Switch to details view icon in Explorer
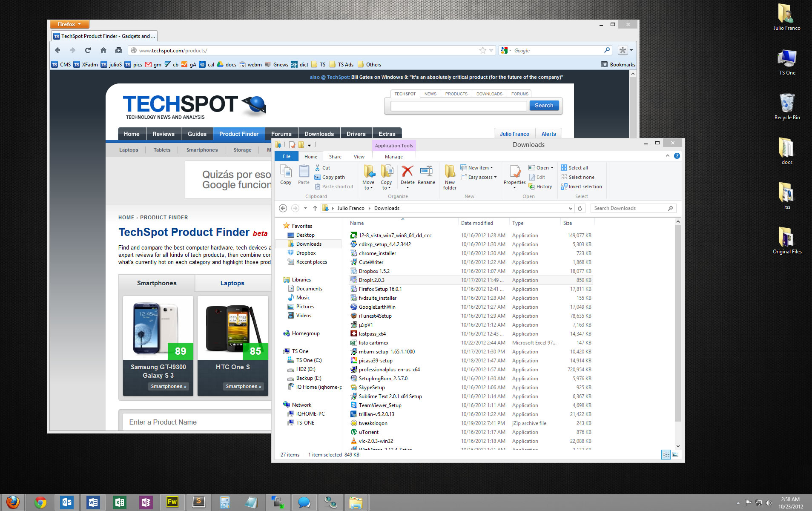 (666, 455)
